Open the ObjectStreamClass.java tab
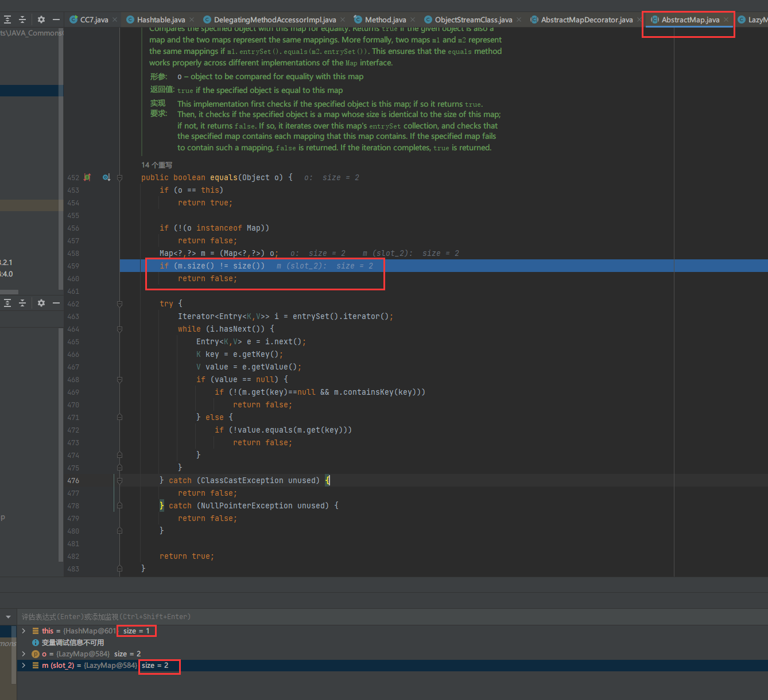This screenshot has height=700, width=768. [473, 20]
